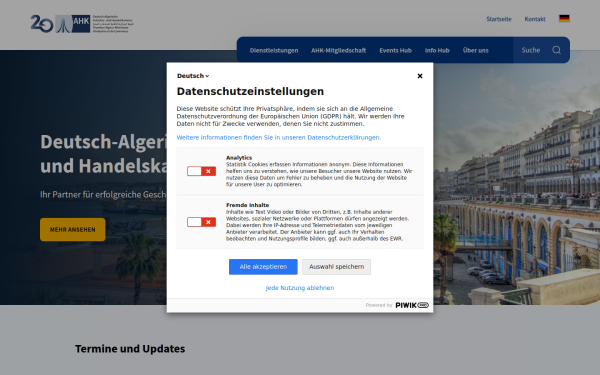Click Jede Nutzung ablehnen link

click(300, 288)
